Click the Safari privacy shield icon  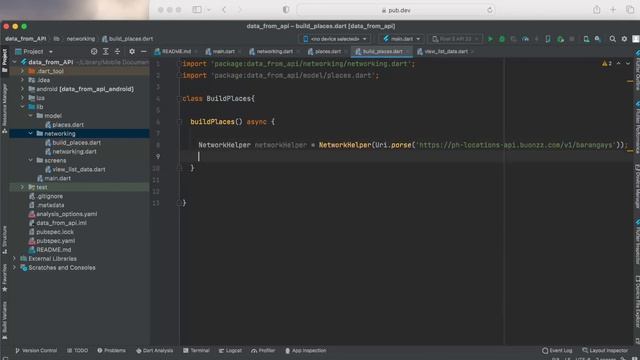pyautogui.click(x=286, y=9)
